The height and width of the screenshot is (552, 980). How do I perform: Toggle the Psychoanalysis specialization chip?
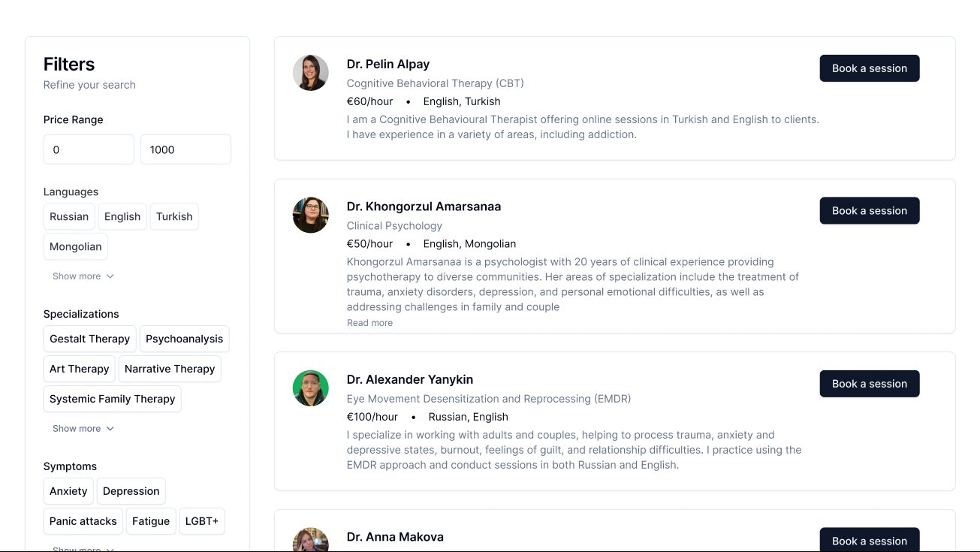185,339
